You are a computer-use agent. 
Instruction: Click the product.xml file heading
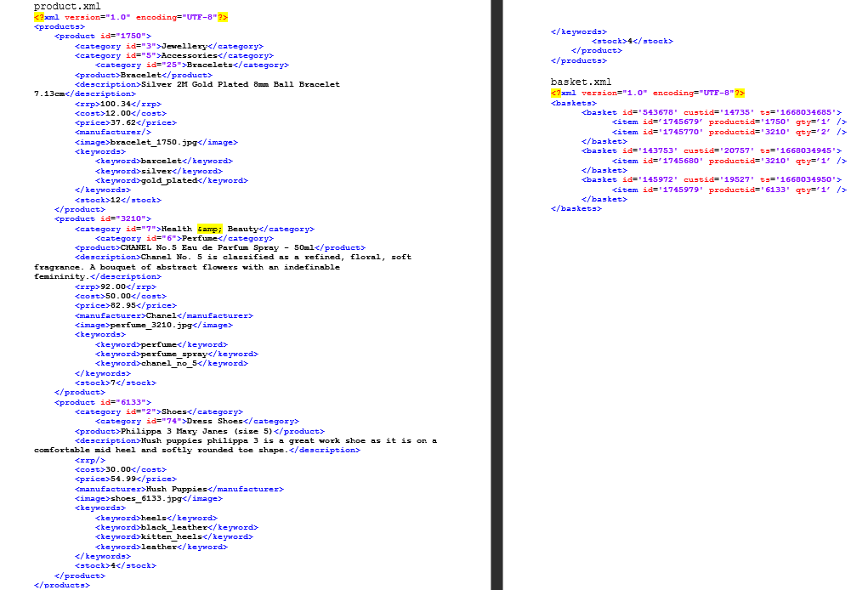tap(67, 7)
